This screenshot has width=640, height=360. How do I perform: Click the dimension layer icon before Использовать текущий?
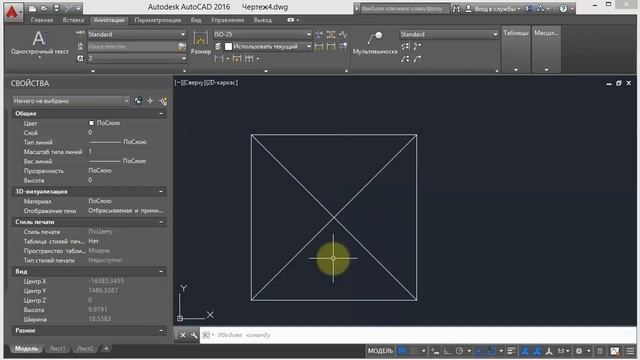[x=218, y=47]
